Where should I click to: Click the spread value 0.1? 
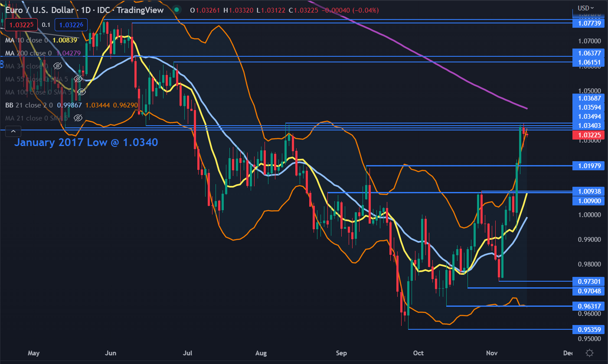tap(46, 25)
